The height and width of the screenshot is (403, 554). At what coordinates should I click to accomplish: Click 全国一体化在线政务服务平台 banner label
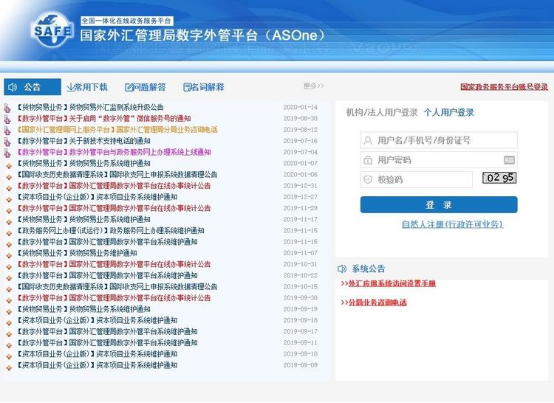126,21
